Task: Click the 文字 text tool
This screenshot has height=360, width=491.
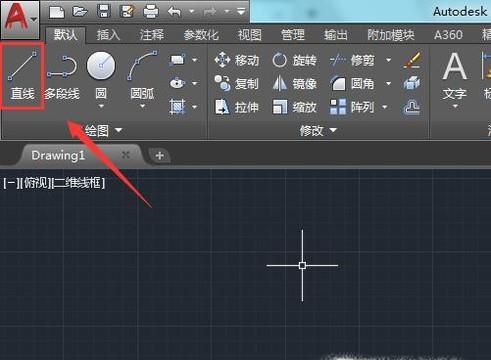Action: 455,76
